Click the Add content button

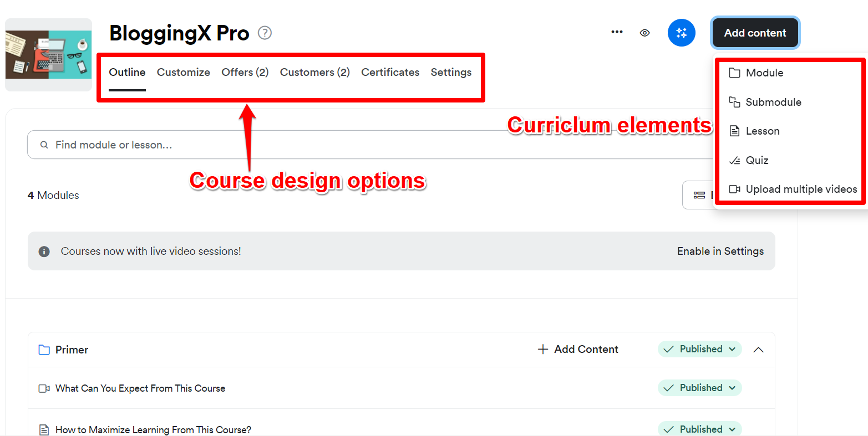coord(755,33)
